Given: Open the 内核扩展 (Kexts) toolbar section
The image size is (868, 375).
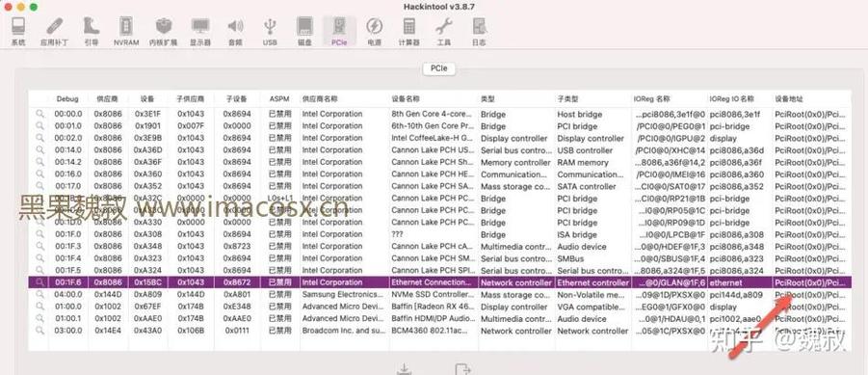Looking at the screenshot, I should point(163,31).
